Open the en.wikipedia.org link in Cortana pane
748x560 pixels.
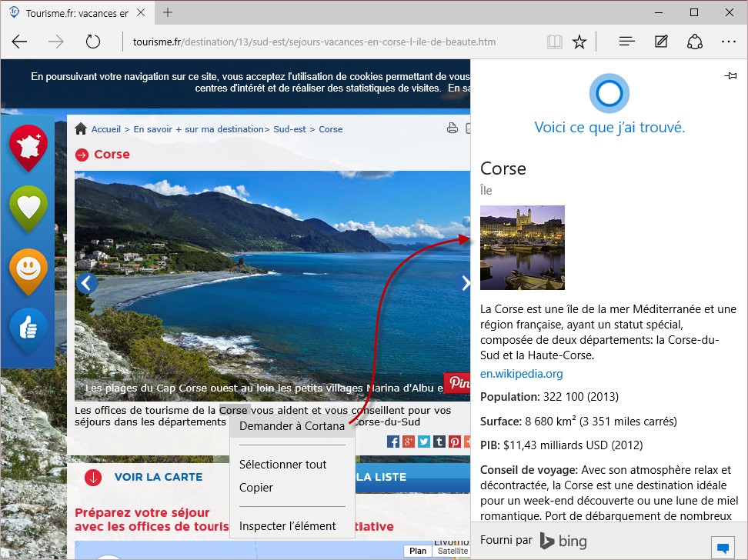[x=521, y=374]
